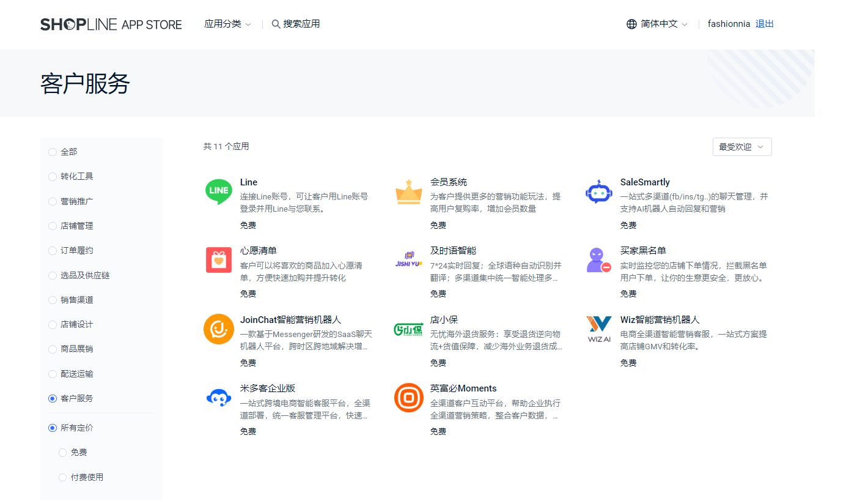Select the 心愿清单 gift box icon

tap(218, 260)
